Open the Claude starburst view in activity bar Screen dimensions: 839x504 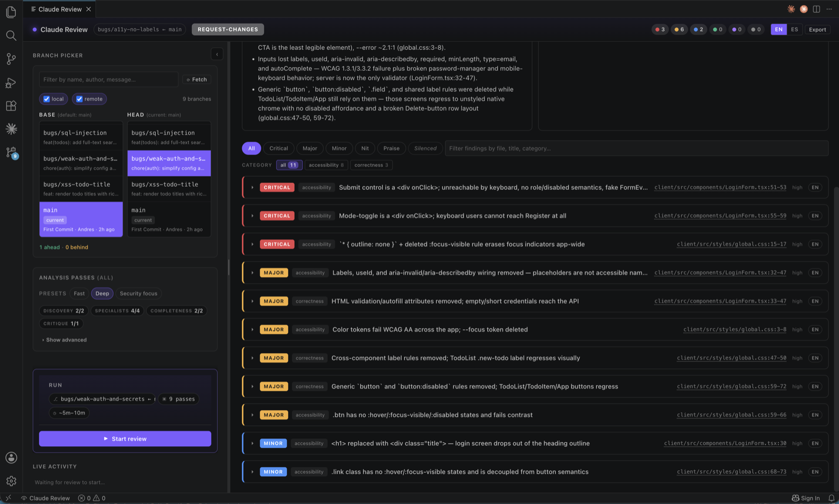[11, 129]
